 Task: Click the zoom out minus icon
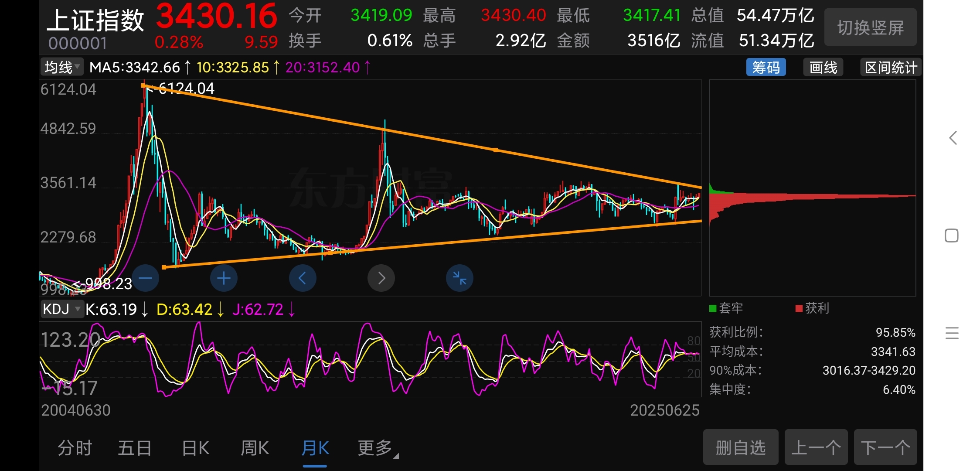tap(146, 278)
